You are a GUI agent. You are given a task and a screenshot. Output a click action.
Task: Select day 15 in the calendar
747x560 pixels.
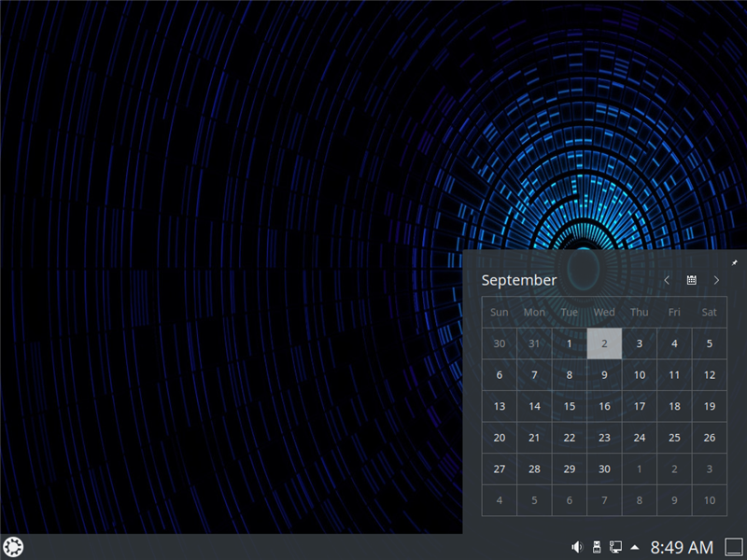click(x=570, y=406)
